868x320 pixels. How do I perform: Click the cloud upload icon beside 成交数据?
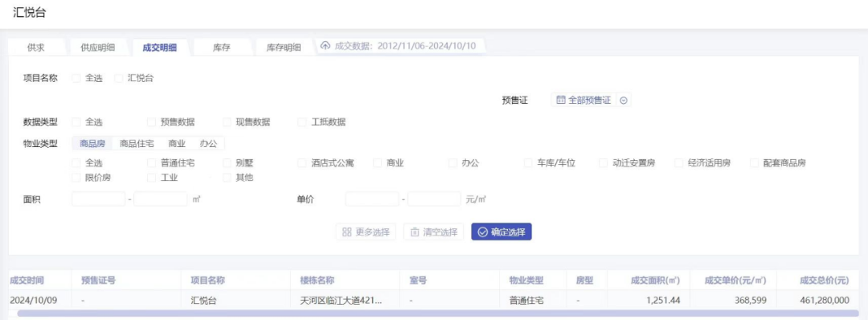pyautogui.click(x=325, y=45)
